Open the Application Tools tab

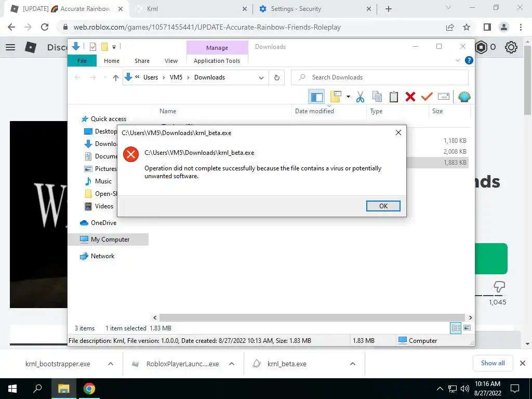coord(217,61)
